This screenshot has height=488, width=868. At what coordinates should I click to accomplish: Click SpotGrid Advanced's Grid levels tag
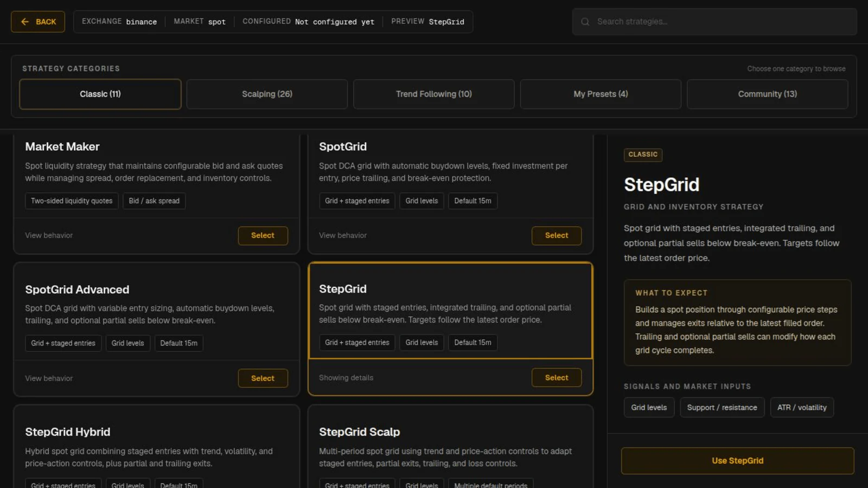tap(127, 343)
